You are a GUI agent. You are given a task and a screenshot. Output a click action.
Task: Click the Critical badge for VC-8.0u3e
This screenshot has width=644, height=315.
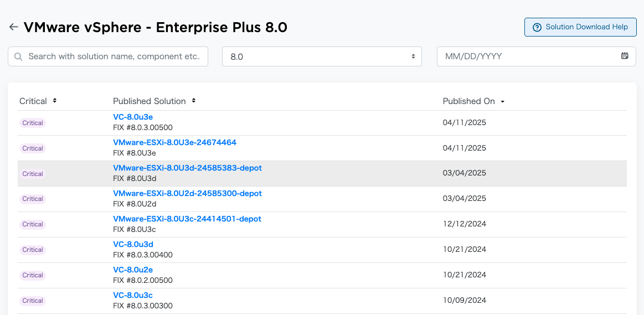click(x=33, y=123)
